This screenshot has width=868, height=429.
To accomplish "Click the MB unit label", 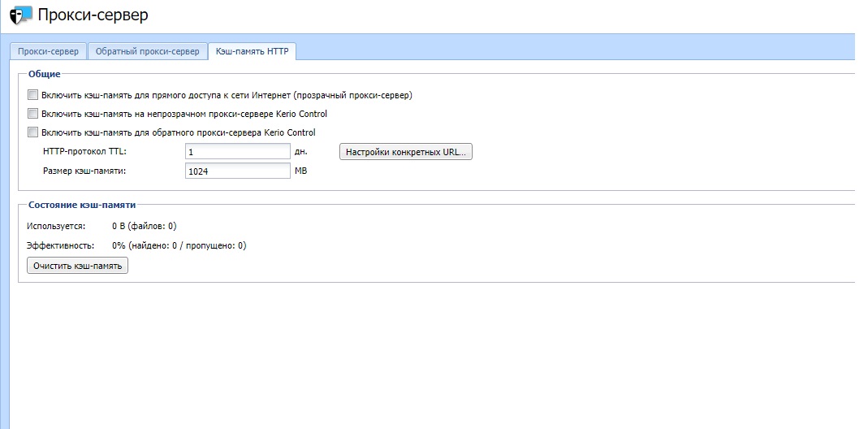I will pyautogui.click(x=300, y=171).
